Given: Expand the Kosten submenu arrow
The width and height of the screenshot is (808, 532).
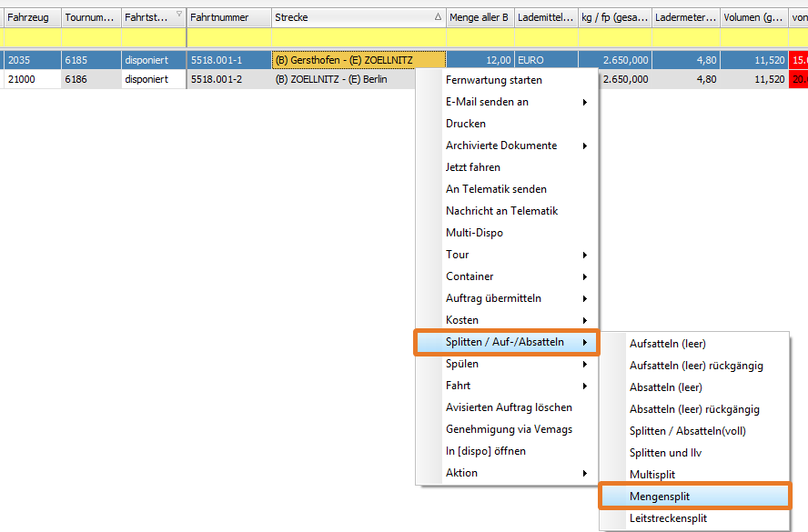Looking at the screenshot, I should (x=584, y=320).
